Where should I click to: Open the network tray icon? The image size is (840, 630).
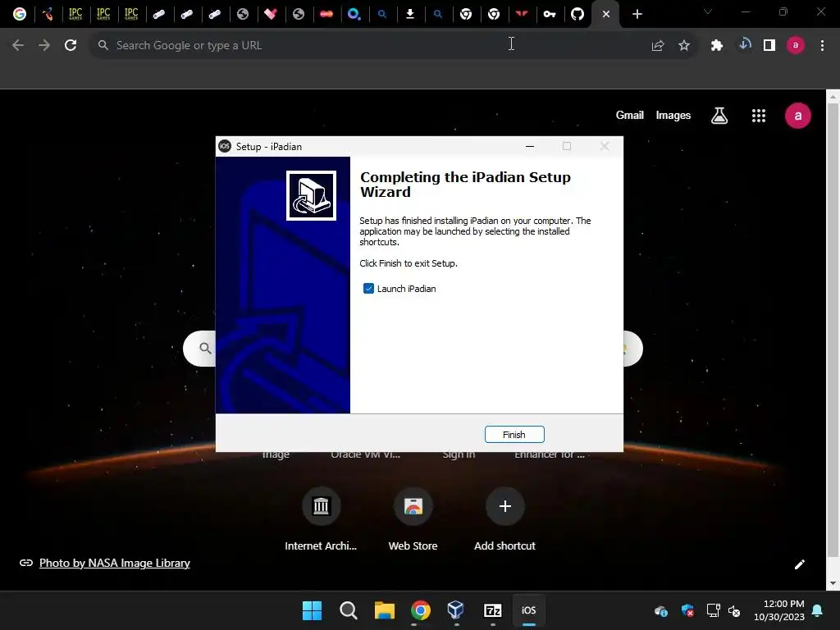point(713,610)
